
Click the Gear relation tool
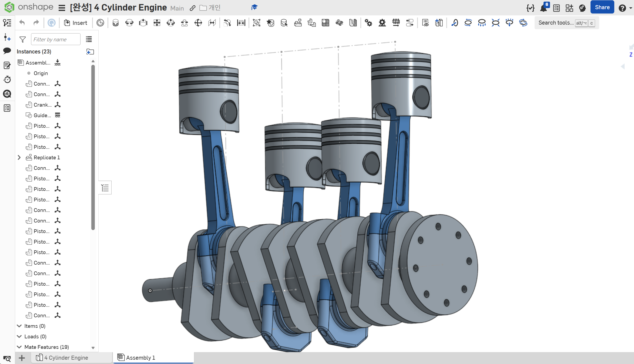[368, 23]
